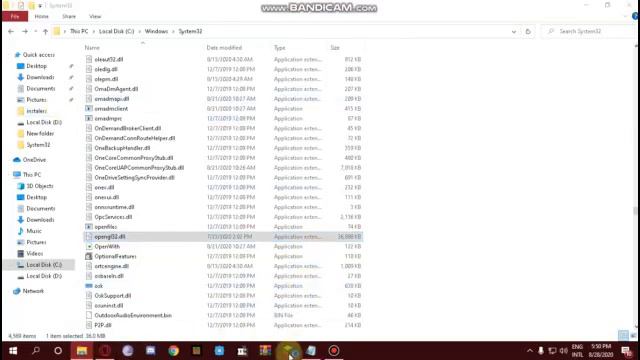
Task: Open Bandicam recorder taskbar icon
Action: [333, 351]
